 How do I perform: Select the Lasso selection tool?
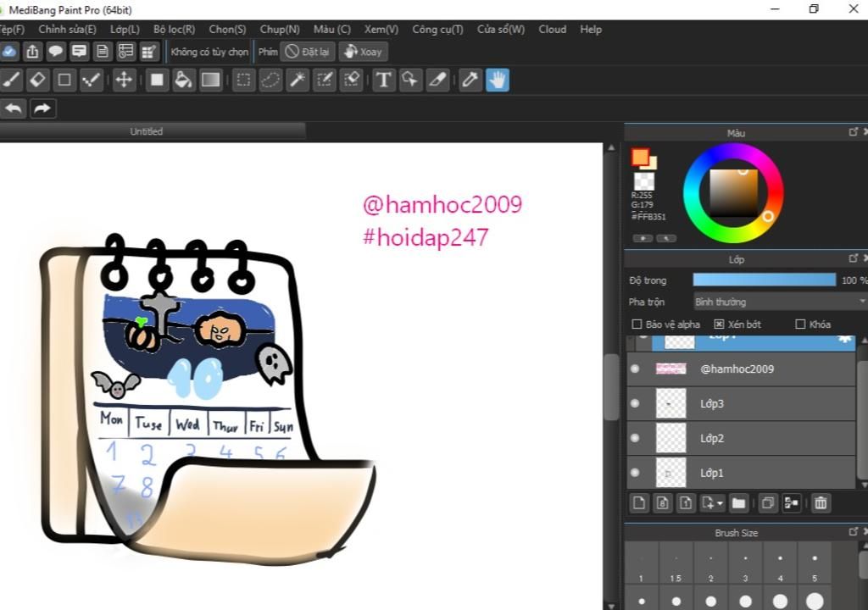click(x=270, y=80)
